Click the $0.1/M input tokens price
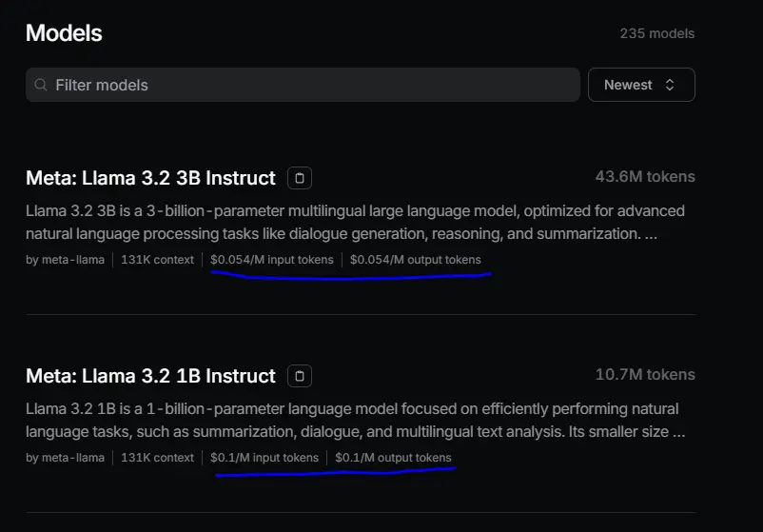Screen dimensions: 763x532 [x=264, y=458]
